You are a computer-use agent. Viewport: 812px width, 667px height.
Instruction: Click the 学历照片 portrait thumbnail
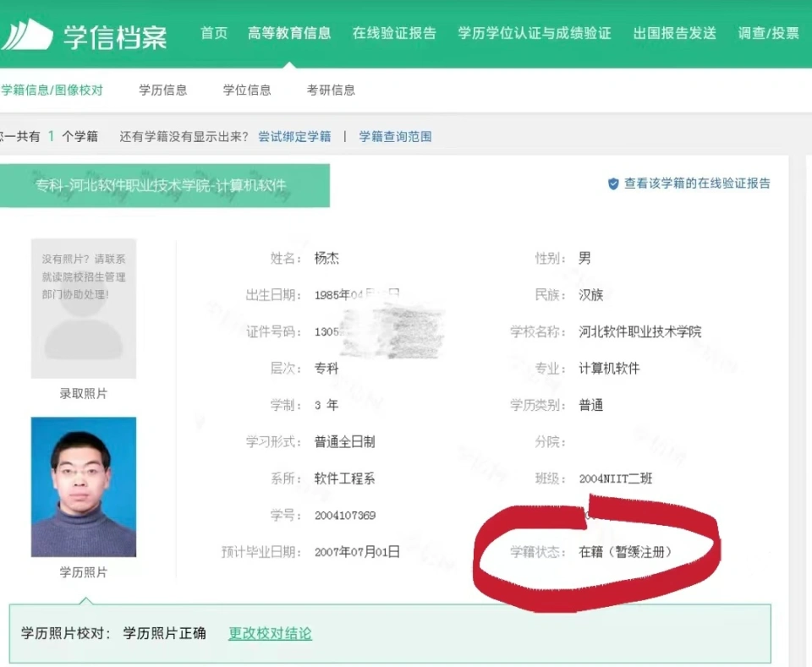(84, 487)
